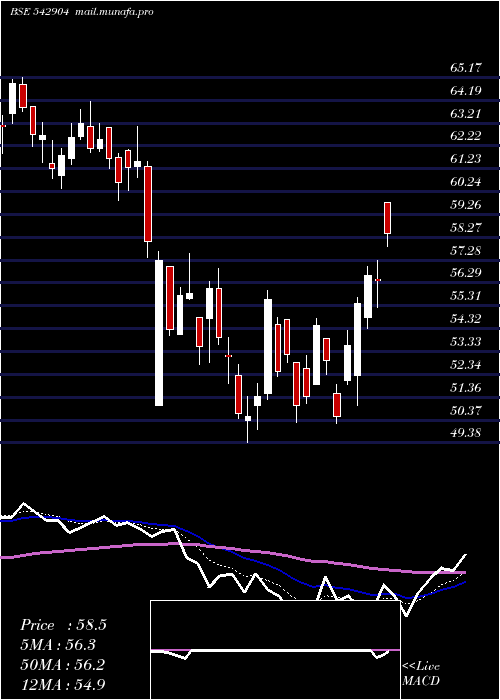This screenshot has width=500, height=700.
Task: Click the 51.36 price level label
Action: [466, 387]
